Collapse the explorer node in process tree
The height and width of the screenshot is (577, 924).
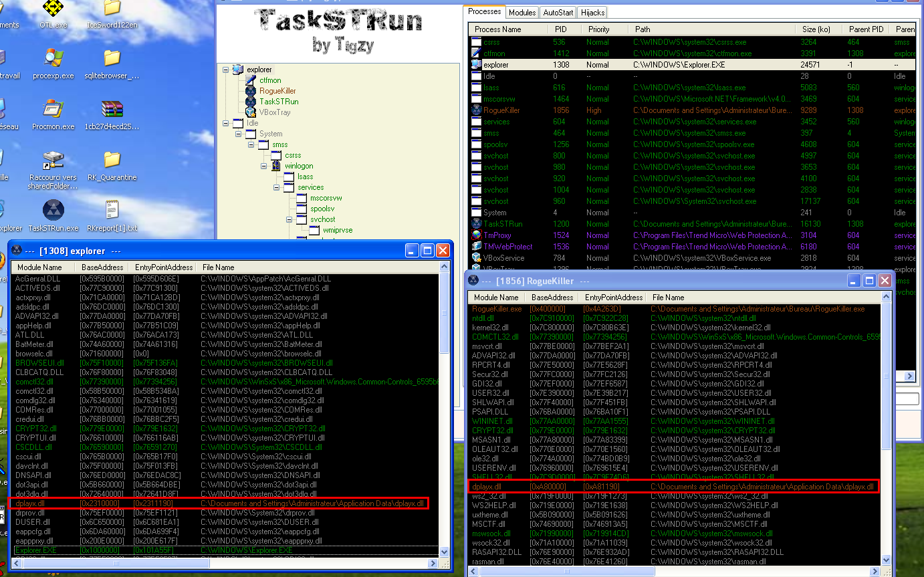(x=227, y=70)
